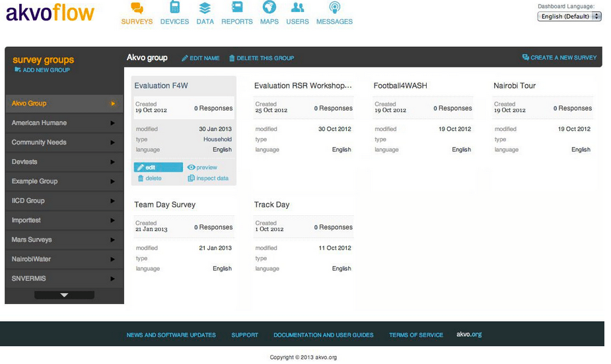Click the orange arrow on Akvo Group

pos(112,103)
